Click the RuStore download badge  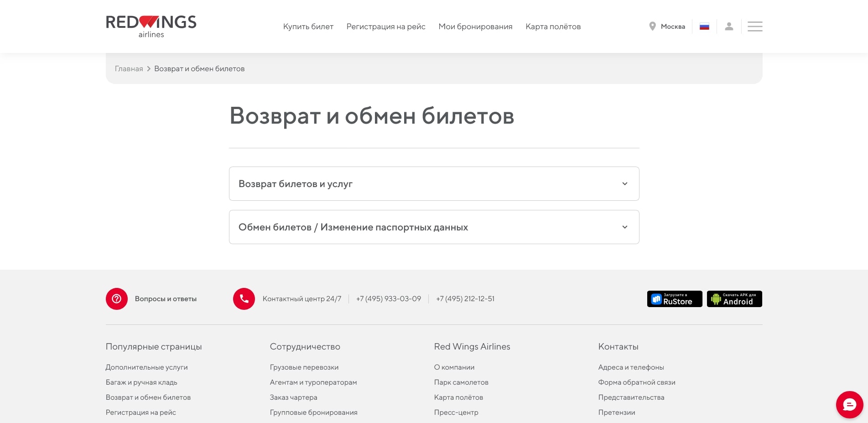pyautogui.click(x=675, y=298)
